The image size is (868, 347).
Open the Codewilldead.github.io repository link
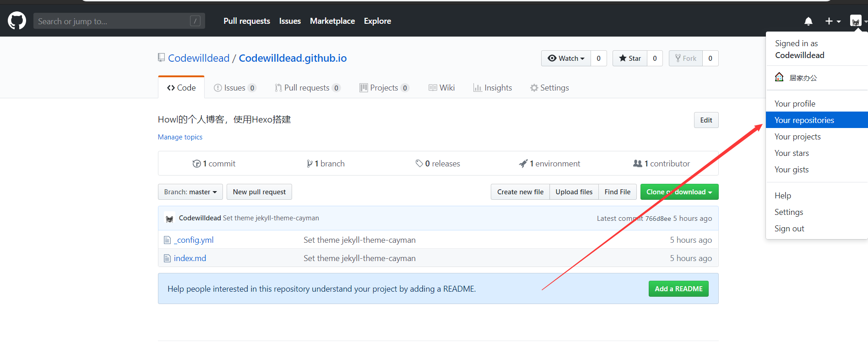(293, 58)
